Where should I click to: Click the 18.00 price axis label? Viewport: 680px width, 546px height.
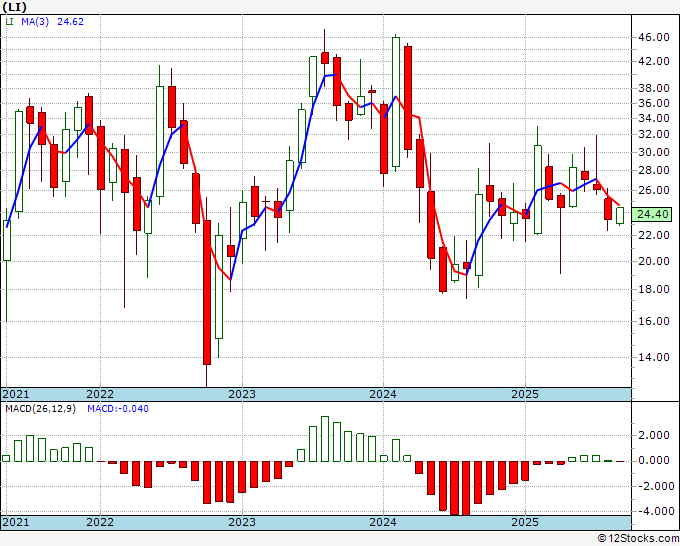[x=653, y=289]
